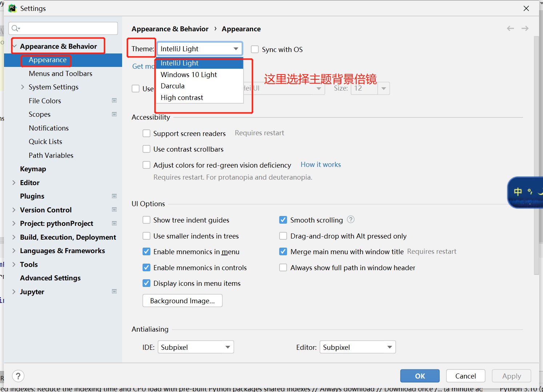Uncheck Enable mnemonics in controls
543x392 pixels.
click(x=146, y=268)
